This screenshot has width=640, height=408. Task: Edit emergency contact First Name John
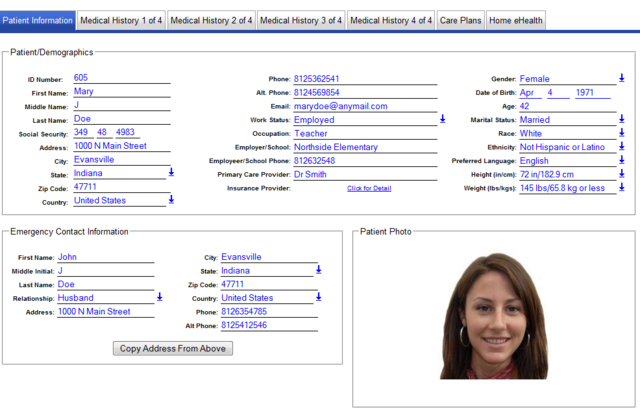pos(106,257)
